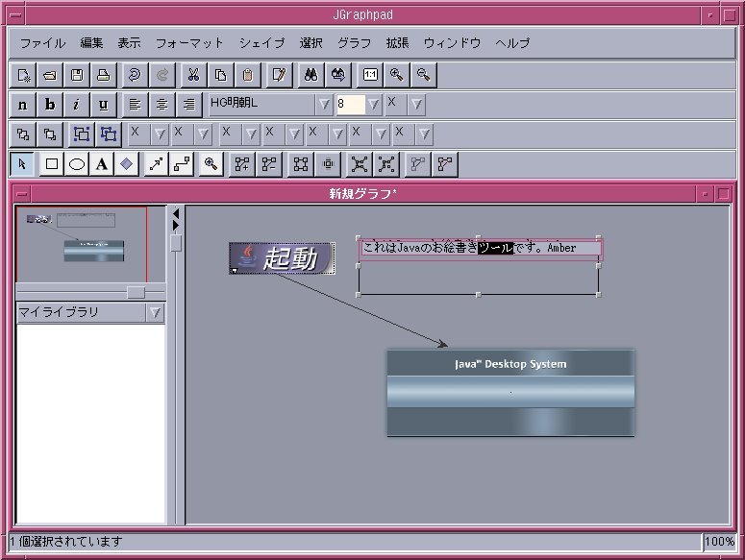
Task: Open the 選択 menu
Action: tap(311, 43)
